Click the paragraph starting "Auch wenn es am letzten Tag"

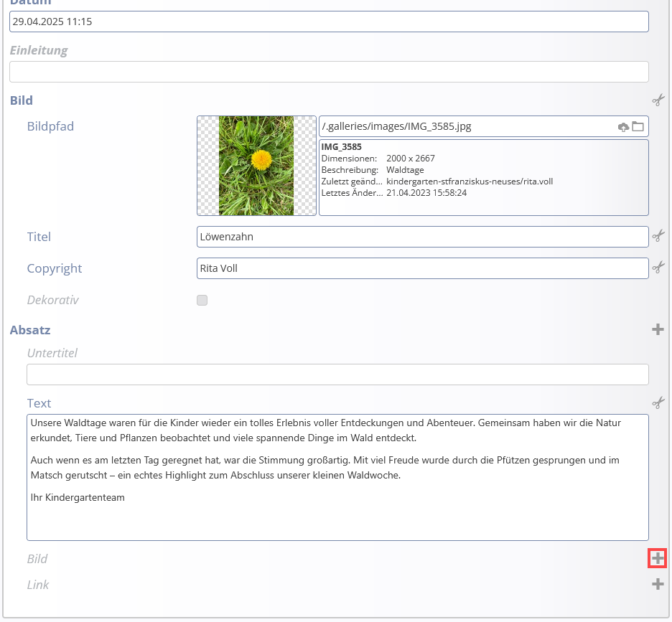(x=325, y=467)
